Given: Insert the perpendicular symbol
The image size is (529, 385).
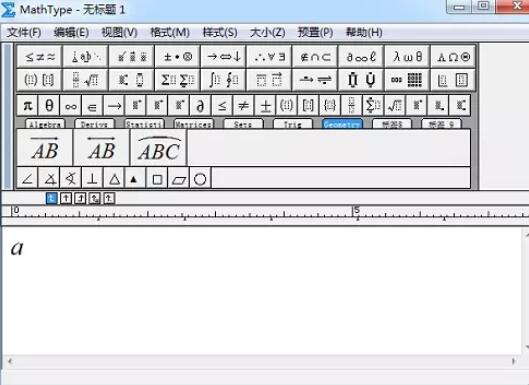Looking at the screenshot, I should point(92,178).
